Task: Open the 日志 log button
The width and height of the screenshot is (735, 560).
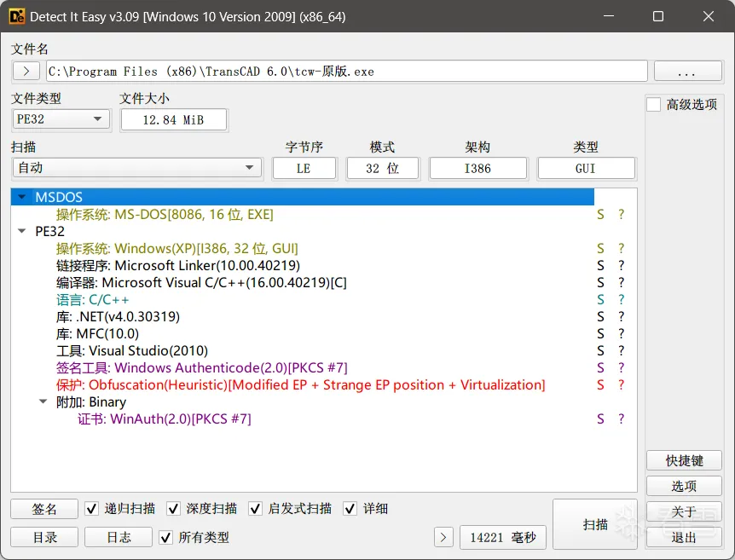Action: click(x=119, y=537)
